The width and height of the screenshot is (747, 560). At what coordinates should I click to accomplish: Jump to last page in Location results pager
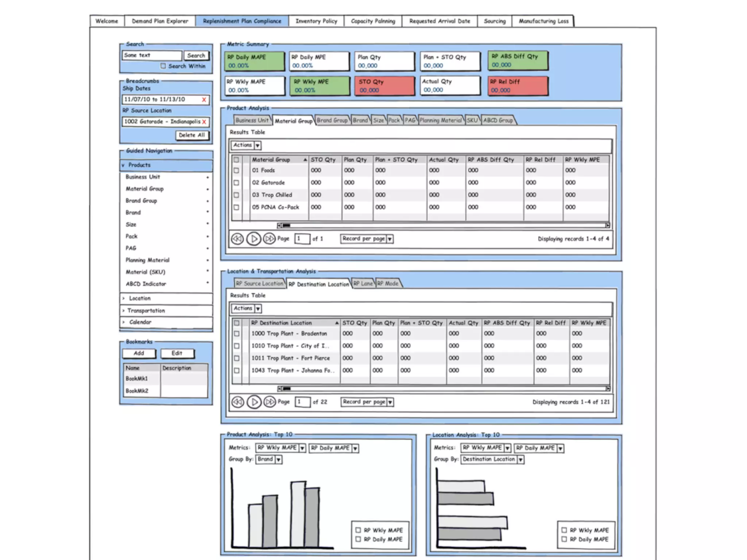(270, 402)
